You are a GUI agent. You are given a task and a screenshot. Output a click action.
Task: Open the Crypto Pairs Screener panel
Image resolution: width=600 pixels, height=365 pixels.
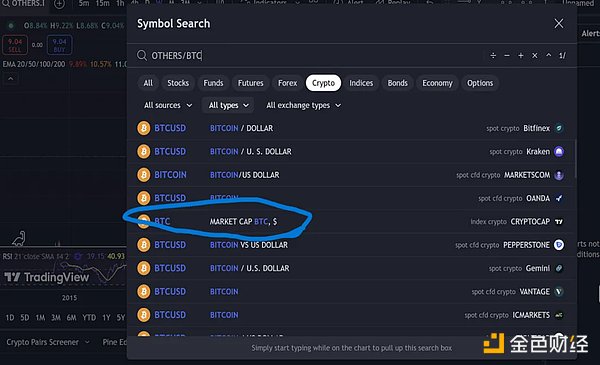[x=48, y=342]
